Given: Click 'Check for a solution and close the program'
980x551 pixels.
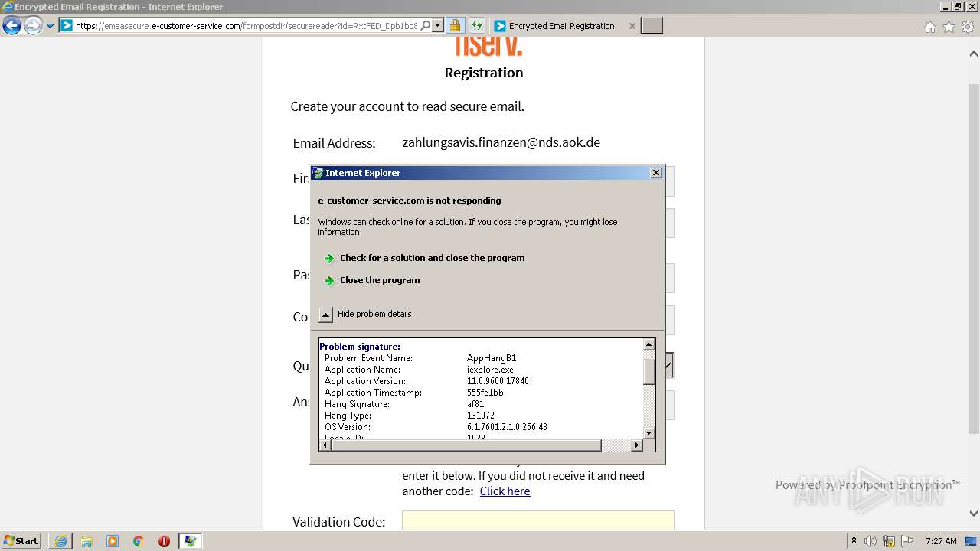Looking at the screenshot, I should [x=432, y=258].
